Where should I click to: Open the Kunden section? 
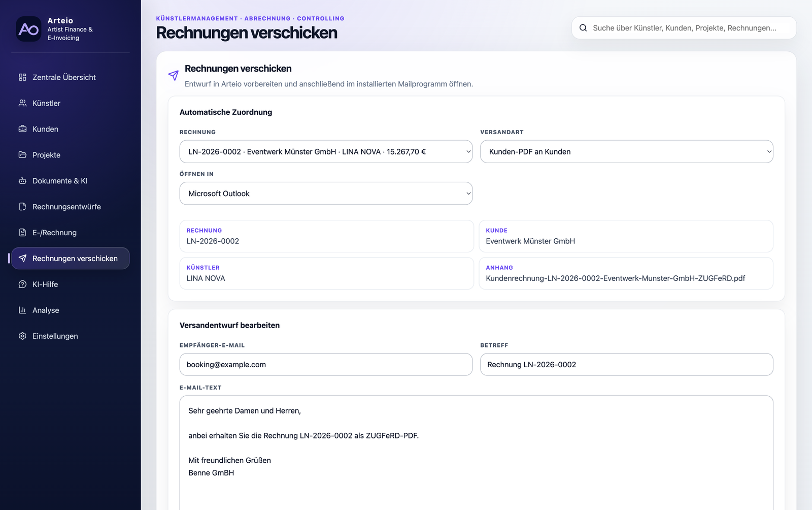[x=71, y=129]
